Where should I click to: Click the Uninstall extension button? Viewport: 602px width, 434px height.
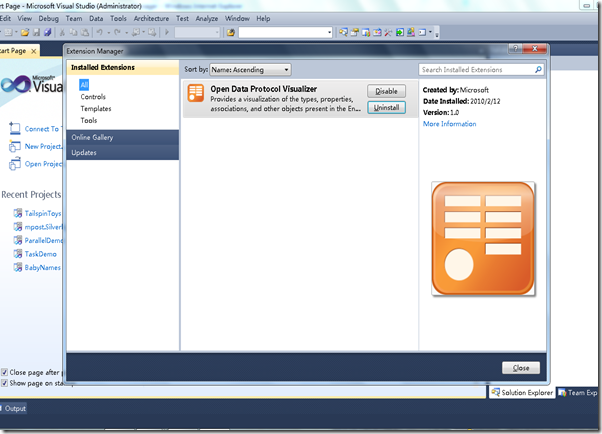(386, 108)
